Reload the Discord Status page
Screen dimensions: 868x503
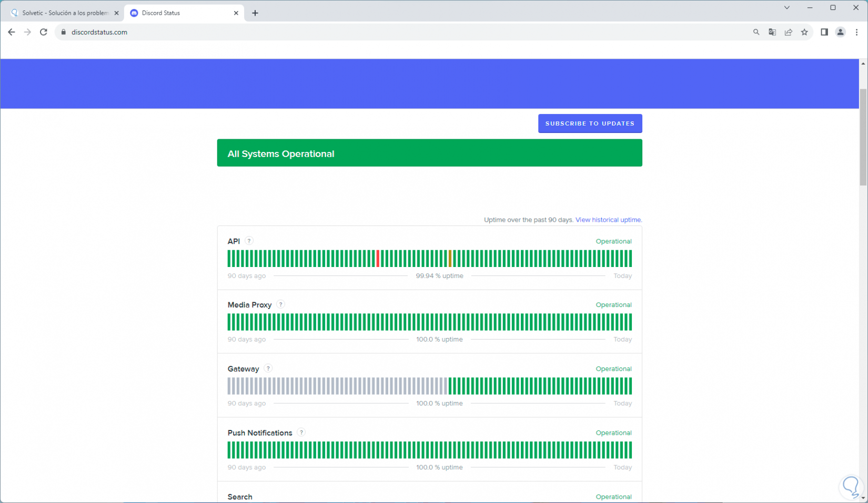point(44,32)
